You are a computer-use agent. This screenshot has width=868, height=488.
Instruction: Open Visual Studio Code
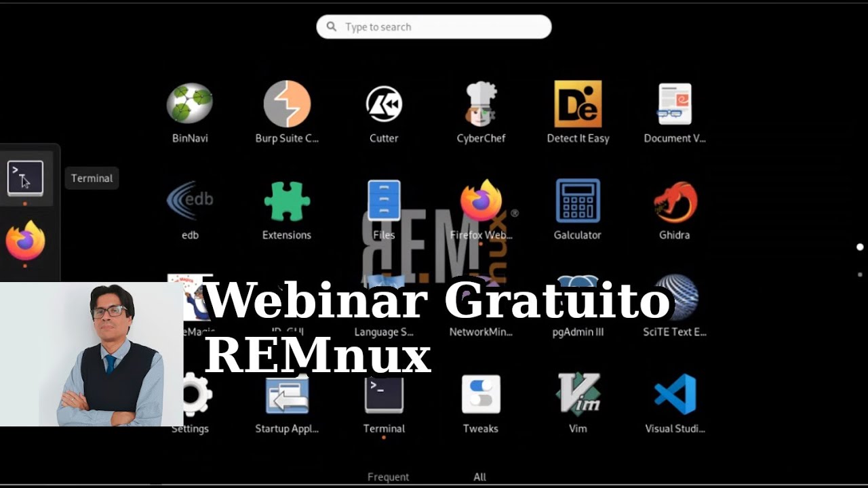(675, 395)
